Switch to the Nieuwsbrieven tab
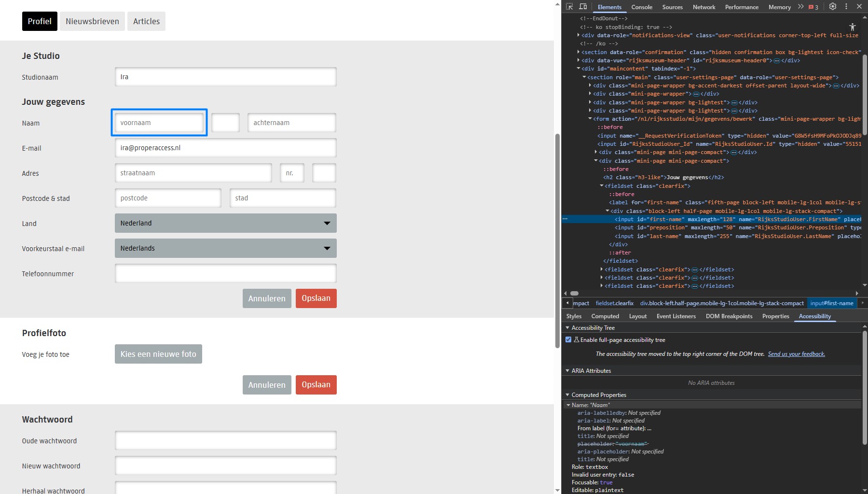The image size is (868, 494). [x=92, y=21]
